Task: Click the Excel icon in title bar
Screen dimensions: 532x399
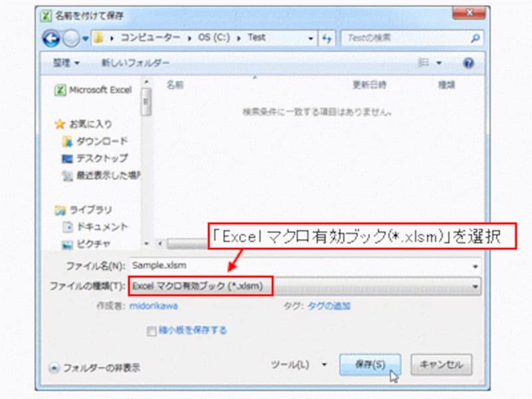Action: click(x=46, y=16)
